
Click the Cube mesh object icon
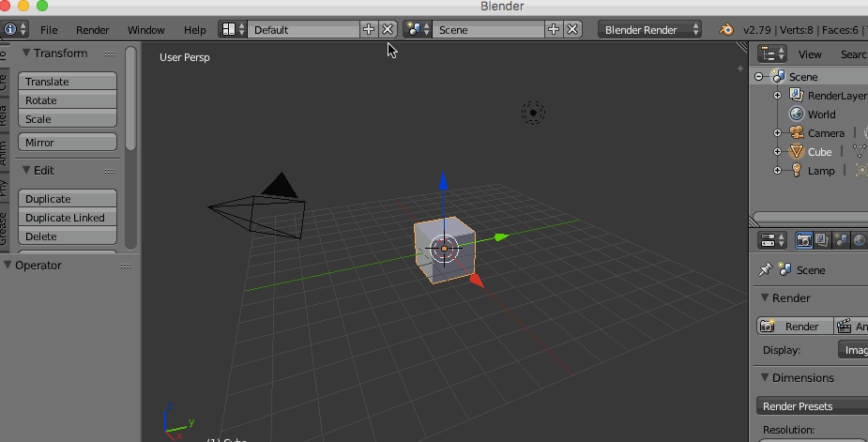tap(796, 151)
